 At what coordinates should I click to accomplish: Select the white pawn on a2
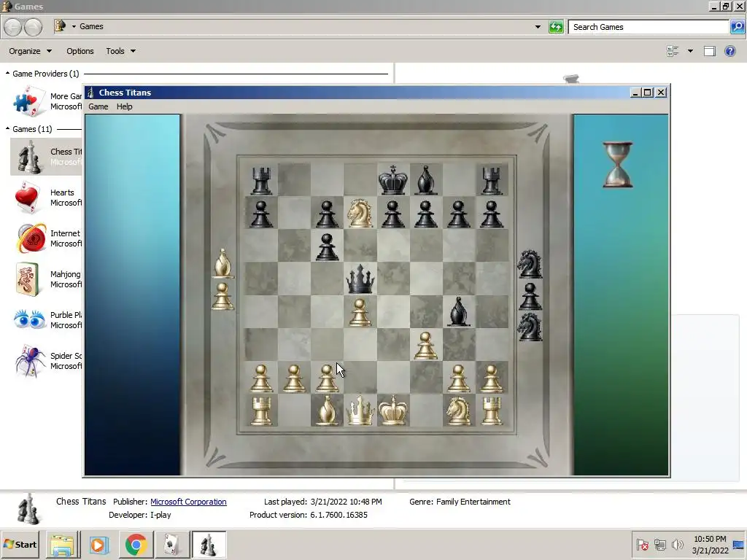point(261,378)
